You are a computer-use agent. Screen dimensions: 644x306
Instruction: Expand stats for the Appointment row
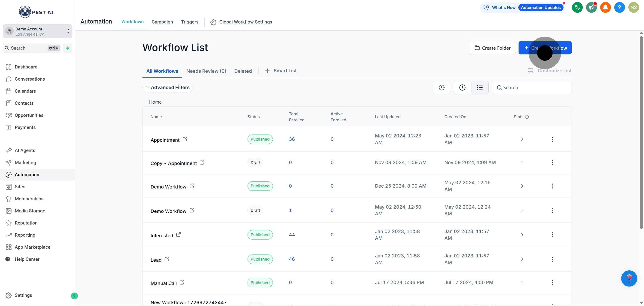tap(522, 139)
